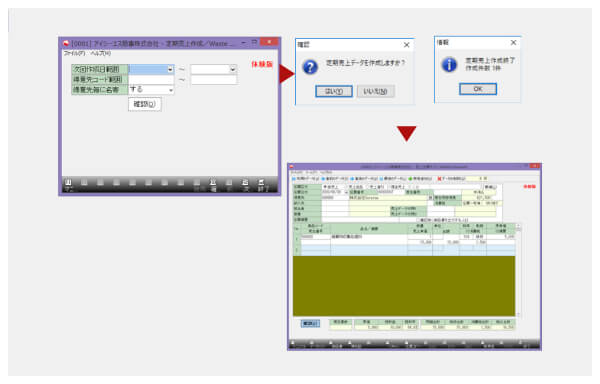Click いいえ(N) in the 確認 dialog
This screenshot has height=384, width=600.
(375, 91)
